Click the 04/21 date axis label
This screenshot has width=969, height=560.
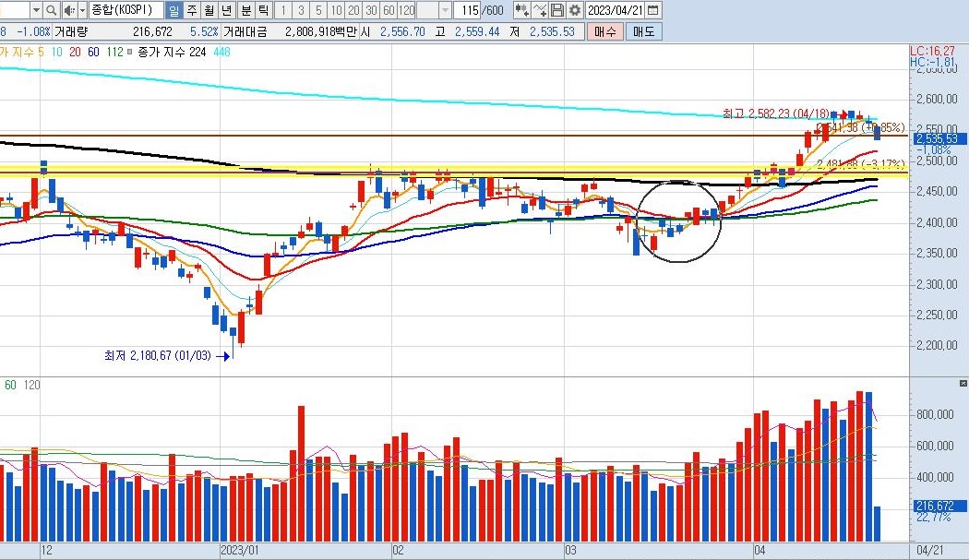pos(930,550)
